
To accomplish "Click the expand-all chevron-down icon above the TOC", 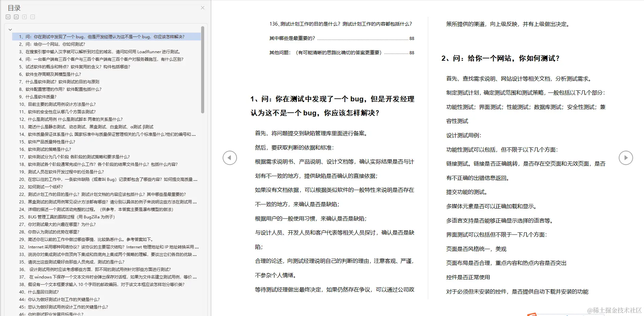I will [x=8, y=16].
